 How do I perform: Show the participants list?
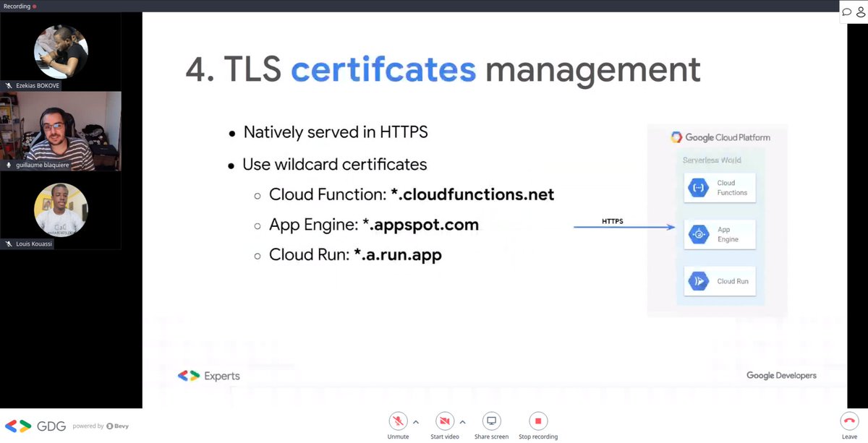pos(861,12)
